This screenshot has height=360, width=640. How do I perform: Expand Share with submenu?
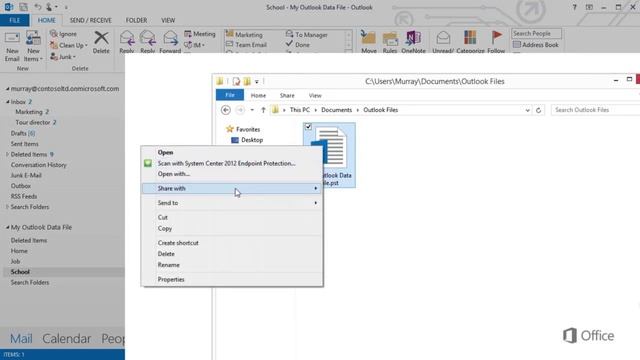point(232,188)
